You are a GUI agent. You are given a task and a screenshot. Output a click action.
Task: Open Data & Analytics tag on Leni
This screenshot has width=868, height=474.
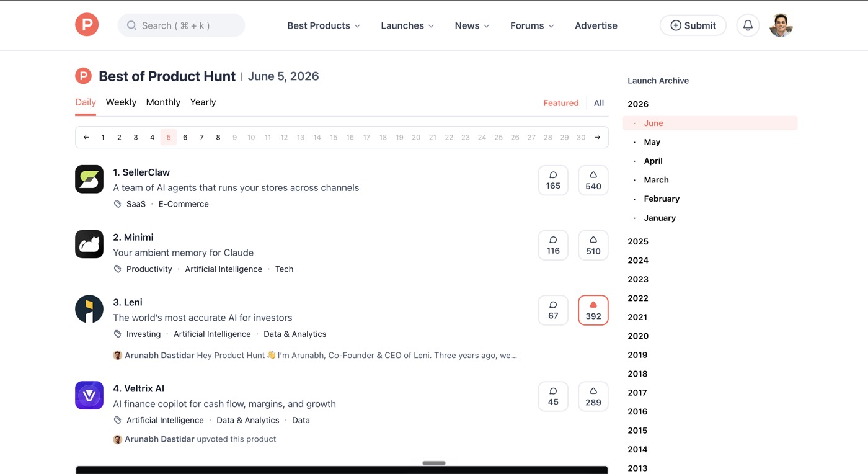pos(294,334)
